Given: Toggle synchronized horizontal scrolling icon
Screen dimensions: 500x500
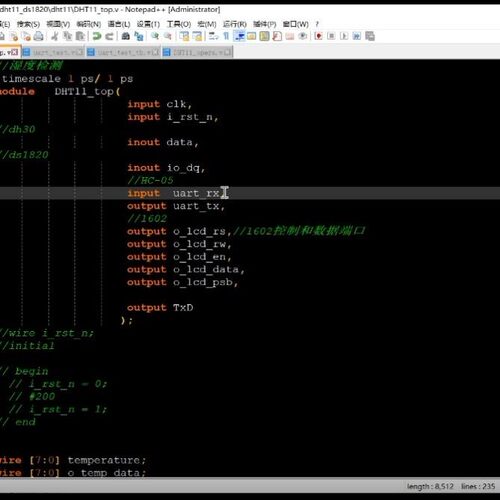Looking at the screenshot, I should click(197, 36).
